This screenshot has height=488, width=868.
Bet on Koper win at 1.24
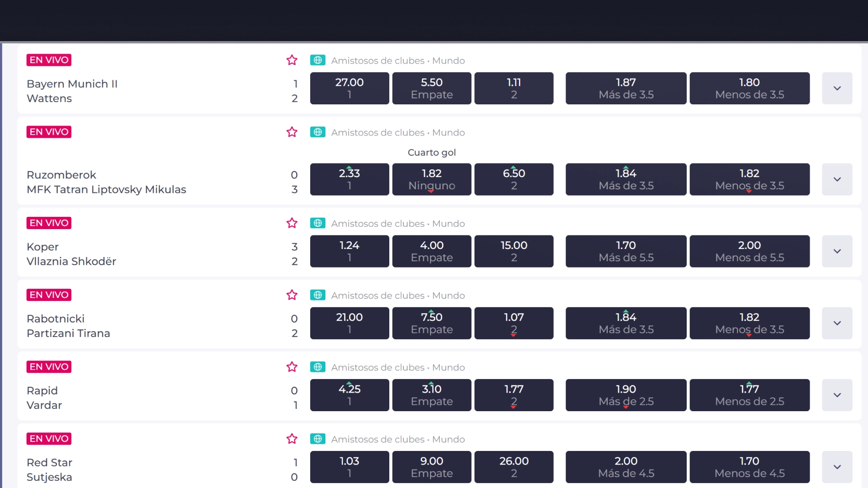(349, 251)
